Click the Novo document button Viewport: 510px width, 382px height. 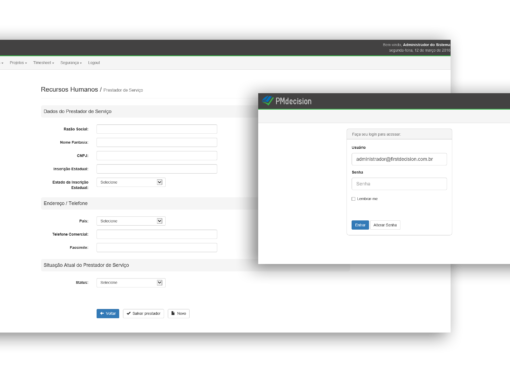click(x=179, y=313)
